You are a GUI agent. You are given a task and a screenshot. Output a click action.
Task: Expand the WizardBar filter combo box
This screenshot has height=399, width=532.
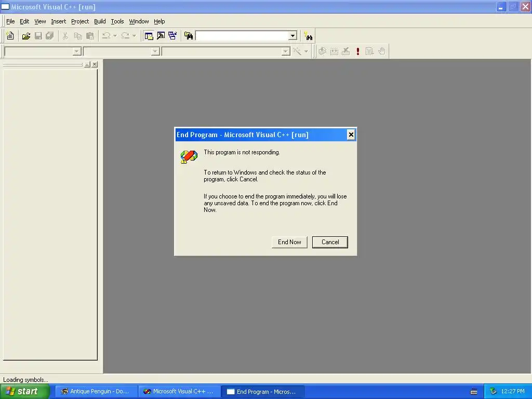[155, 51]
